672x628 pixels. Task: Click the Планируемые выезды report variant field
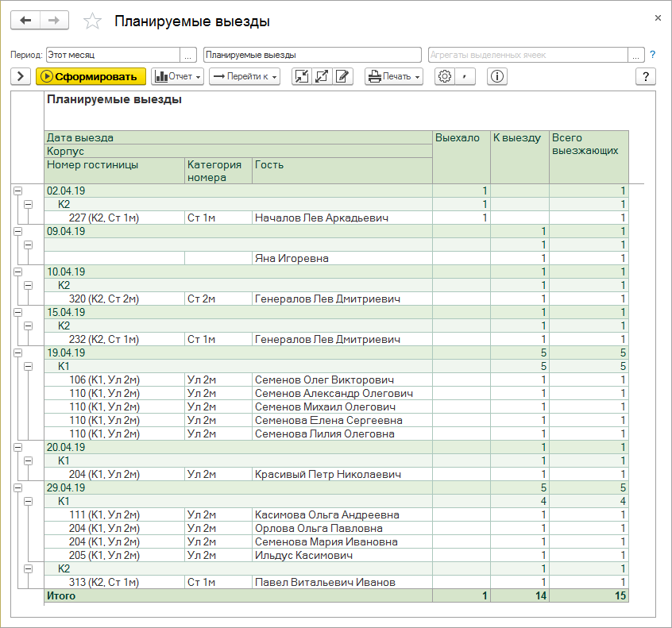point(312,55)
